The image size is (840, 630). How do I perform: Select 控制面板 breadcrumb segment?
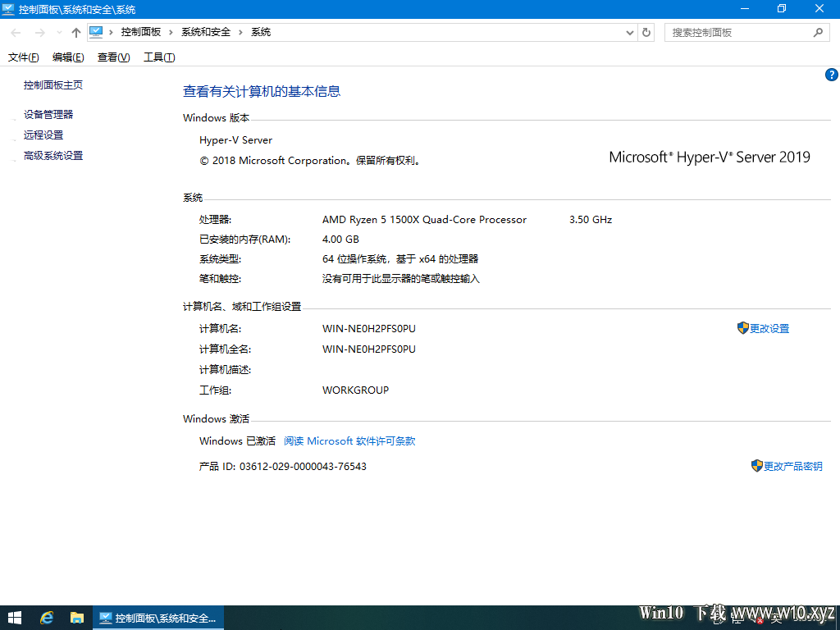[x=141, y=32]
